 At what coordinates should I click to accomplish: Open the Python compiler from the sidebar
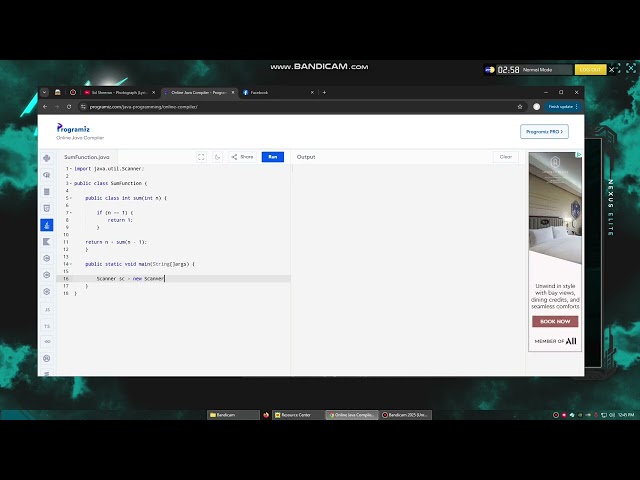click(x=47, y=158)
